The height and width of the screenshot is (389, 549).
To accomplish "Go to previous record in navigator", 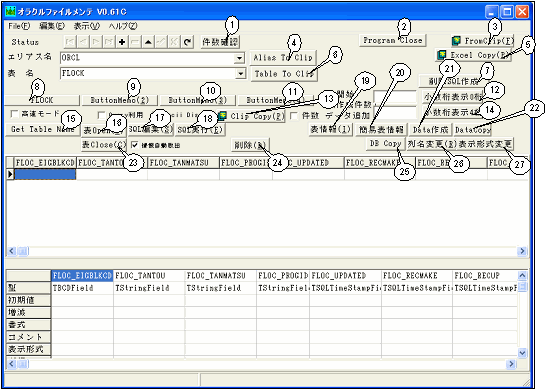I will 83,42.
